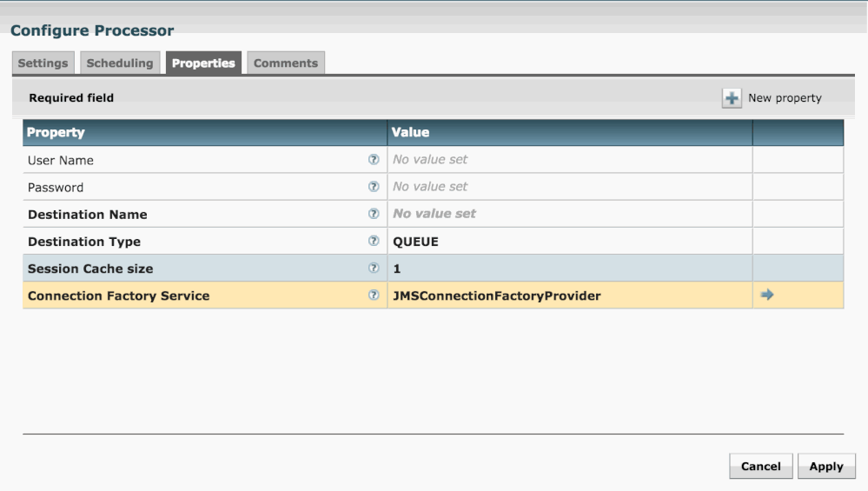Set the Password value
This screenshot has height=491, width=868.
click(569, 187)
